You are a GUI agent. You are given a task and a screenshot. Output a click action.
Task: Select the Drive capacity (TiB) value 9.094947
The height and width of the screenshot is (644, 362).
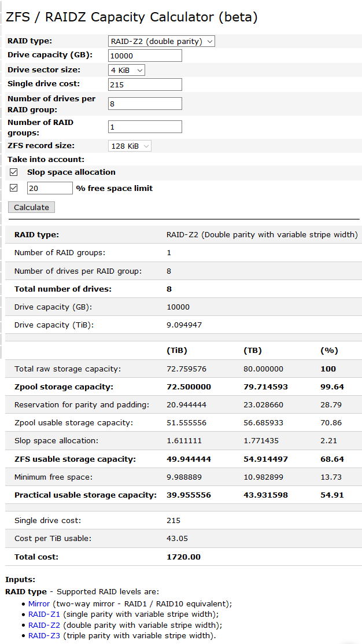click(184, 325)
